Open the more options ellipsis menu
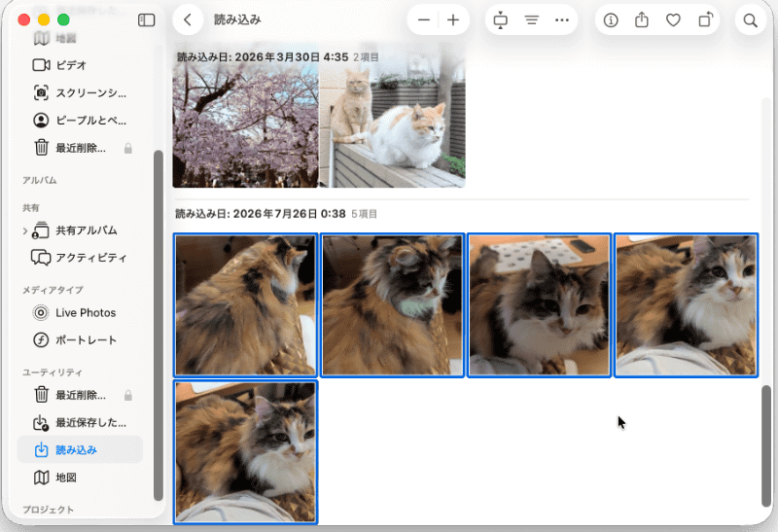Image resolution: width=778 pixels, height=532 pixels. pyautogui.click(x=562, y=19)
